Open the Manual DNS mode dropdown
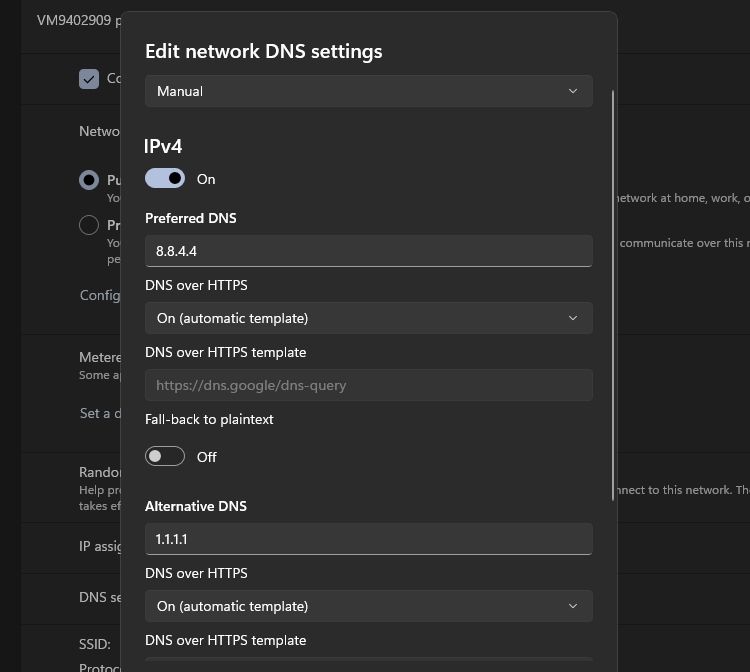The width and height of the screenshot is (750, 672). tap(367, 91)
